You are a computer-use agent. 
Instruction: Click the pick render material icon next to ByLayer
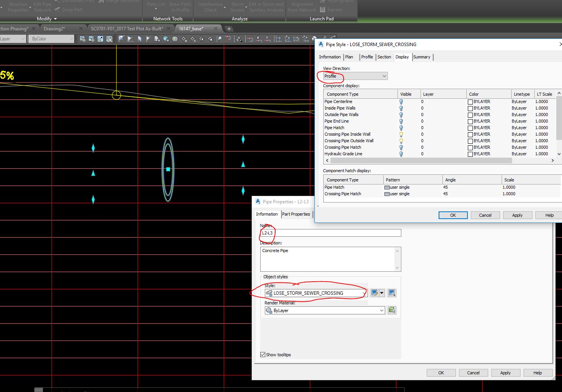(x=392, y=310)
